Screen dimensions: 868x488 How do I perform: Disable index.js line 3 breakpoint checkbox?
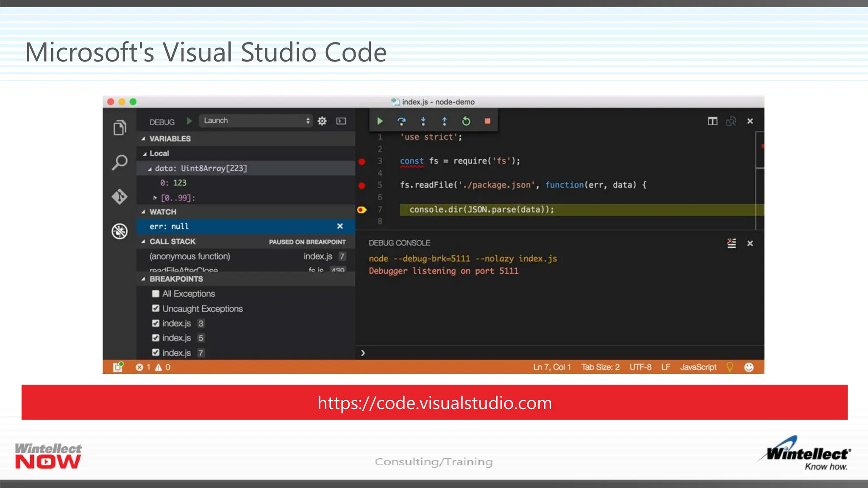(156, 323)
